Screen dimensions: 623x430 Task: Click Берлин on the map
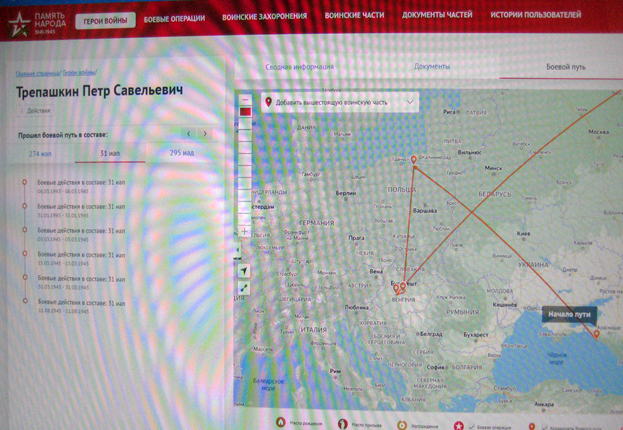(346, 193)
